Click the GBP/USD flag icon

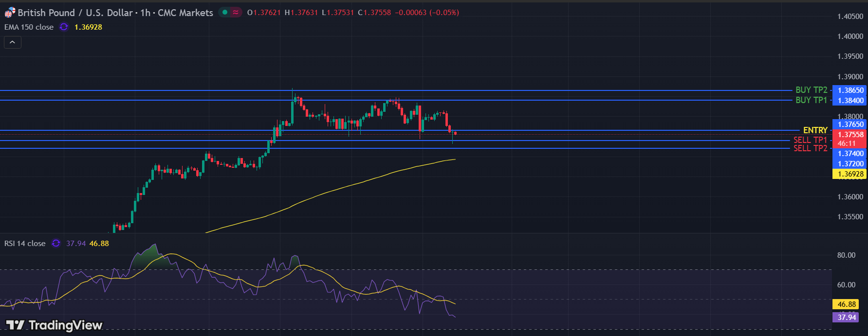pos(10,12)
